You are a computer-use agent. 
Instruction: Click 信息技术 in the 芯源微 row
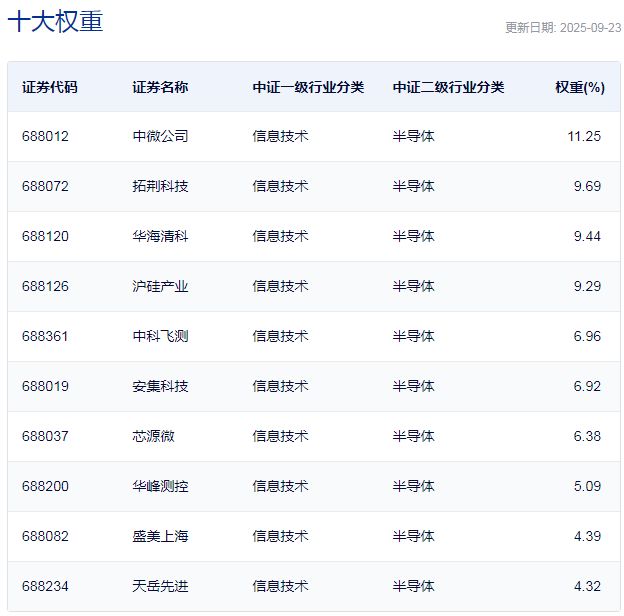tap(281, 436)
